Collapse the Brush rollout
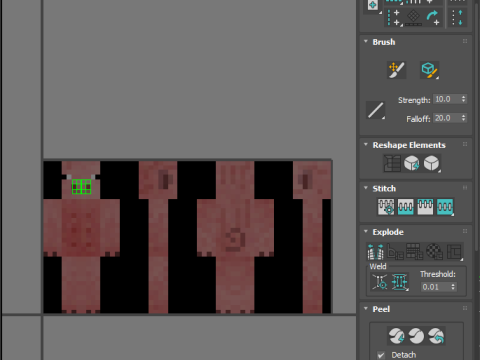Screen dimensions: 480x360 (x=366, y=42)
